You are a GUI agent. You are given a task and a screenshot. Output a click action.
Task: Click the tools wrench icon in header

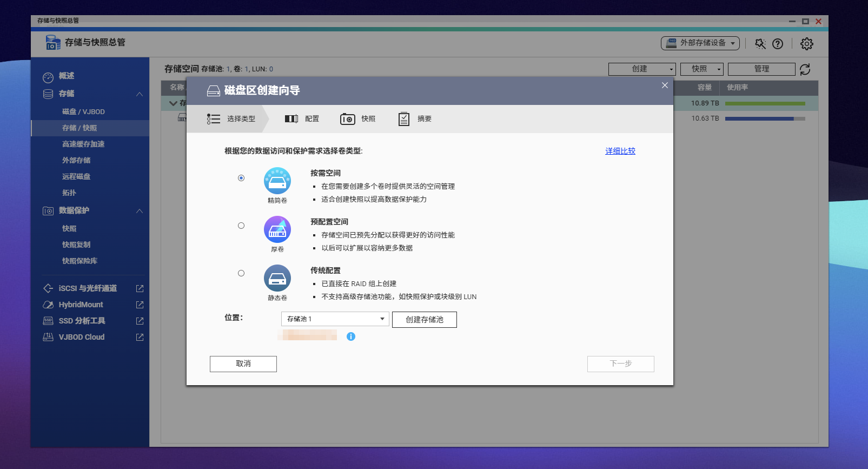pyautogui.click(x=760, y=44)
